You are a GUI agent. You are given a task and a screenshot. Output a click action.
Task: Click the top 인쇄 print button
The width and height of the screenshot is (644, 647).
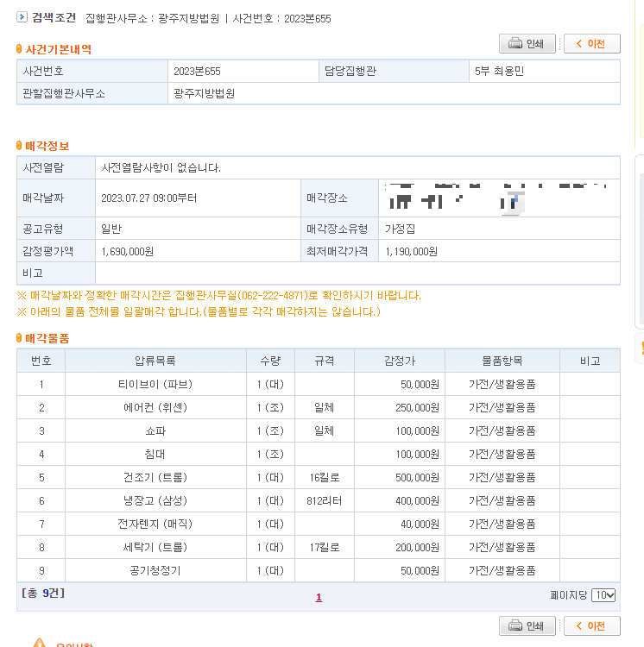click(527, 44)
